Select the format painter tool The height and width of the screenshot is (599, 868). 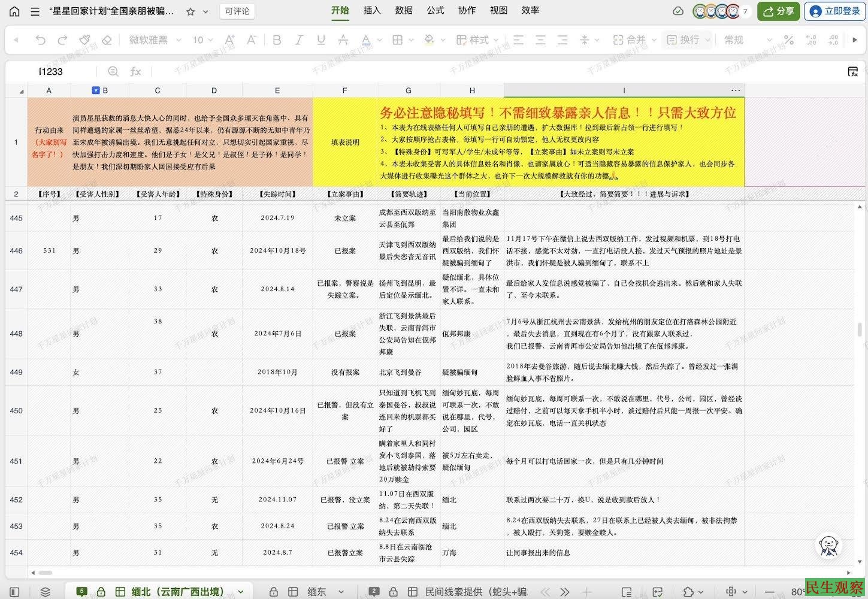[x=84, y=40]
